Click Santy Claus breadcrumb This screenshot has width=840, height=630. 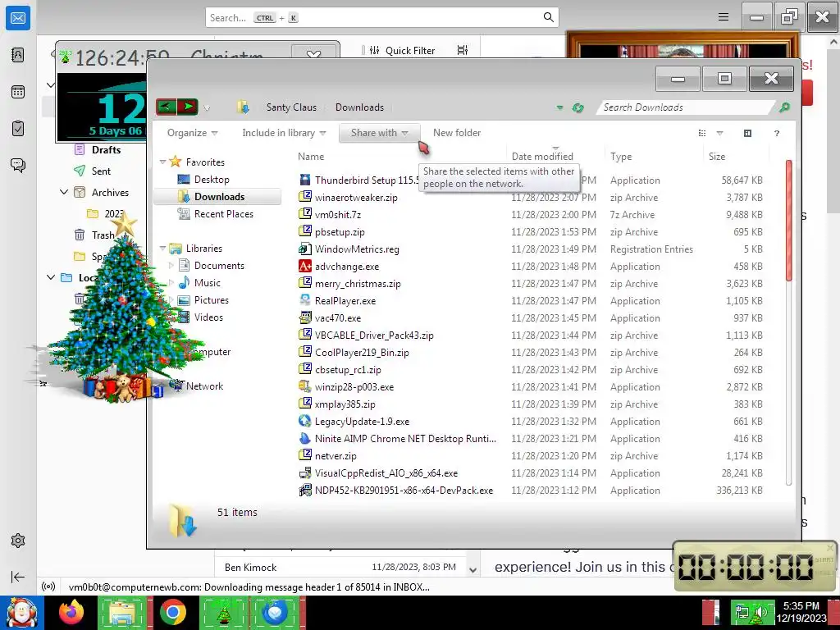click(291, 107)
